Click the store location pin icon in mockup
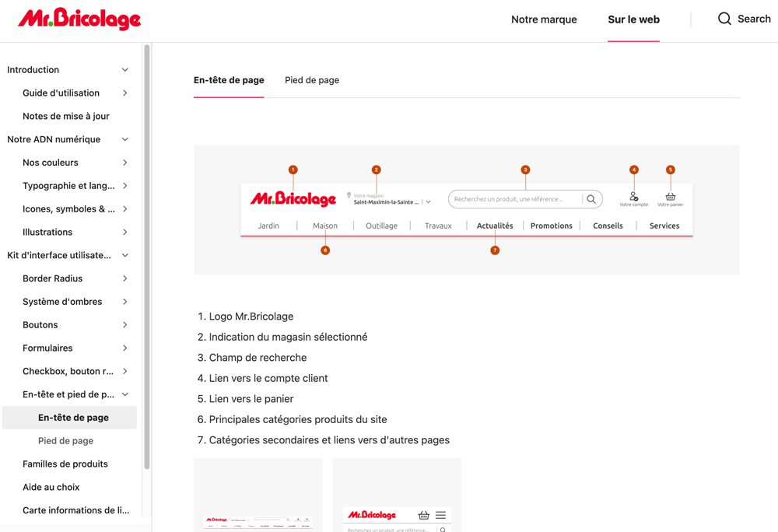778x532 pixels. (349, 195)
